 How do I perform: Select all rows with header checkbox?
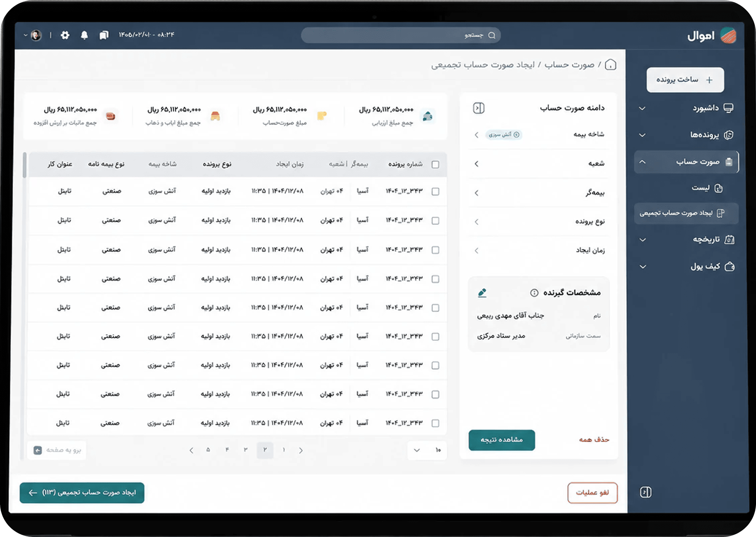point(436,164)
